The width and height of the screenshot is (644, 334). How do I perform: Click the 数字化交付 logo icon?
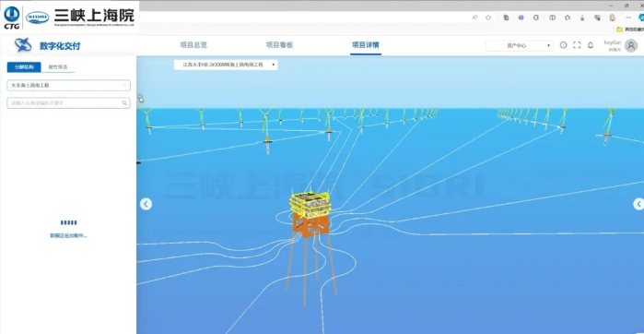pyautogui.click(x=23, y=45)
